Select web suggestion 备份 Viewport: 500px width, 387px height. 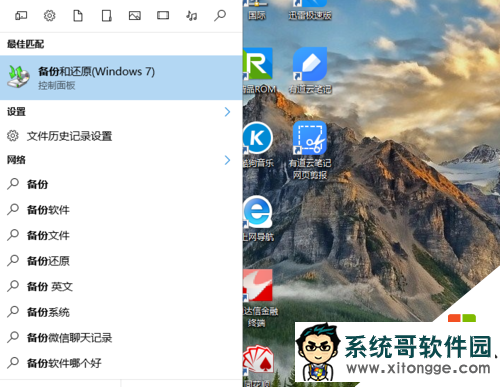coord(121,184)
